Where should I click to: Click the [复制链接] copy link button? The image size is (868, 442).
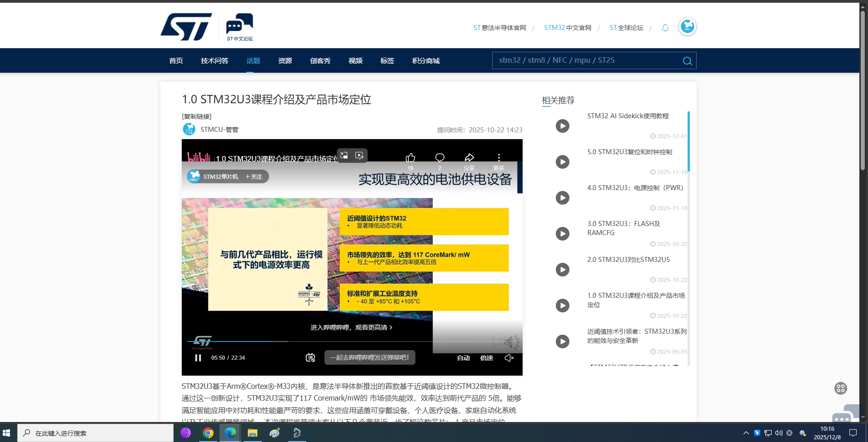coord(197,116)
